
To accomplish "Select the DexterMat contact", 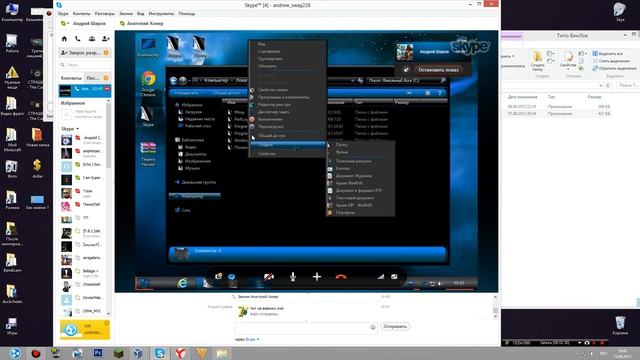I will coord(84,298).
